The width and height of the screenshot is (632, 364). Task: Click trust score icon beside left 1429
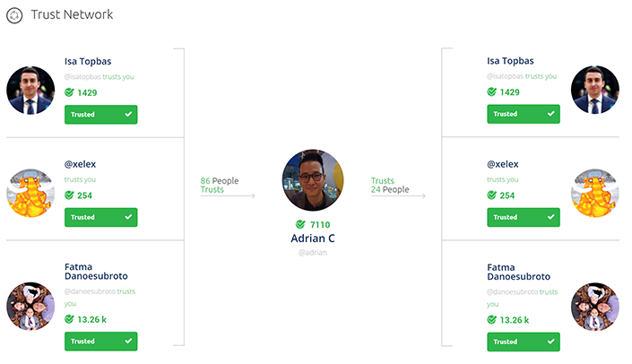pyautogui.click(x=70, y=92)
